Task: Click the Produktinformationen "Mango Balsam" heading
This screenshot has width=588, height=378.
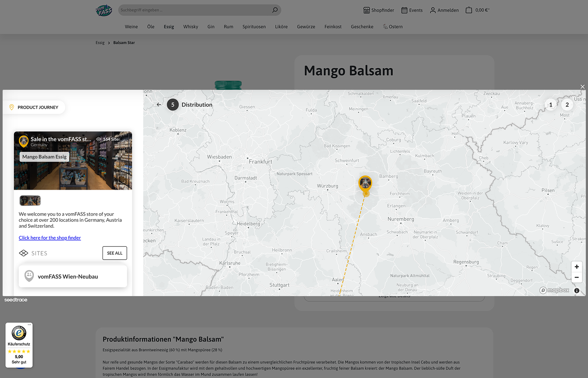Action: [x=163, y=339]
